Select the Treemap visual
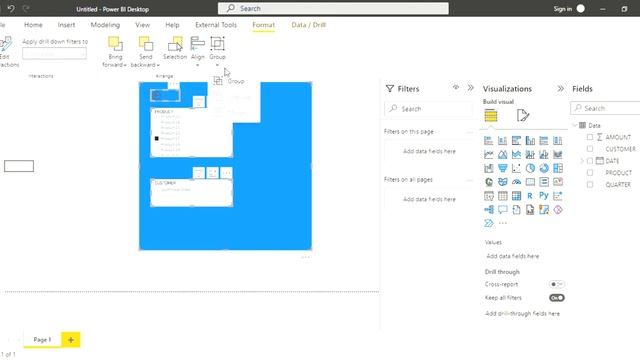 click(558, 168)
